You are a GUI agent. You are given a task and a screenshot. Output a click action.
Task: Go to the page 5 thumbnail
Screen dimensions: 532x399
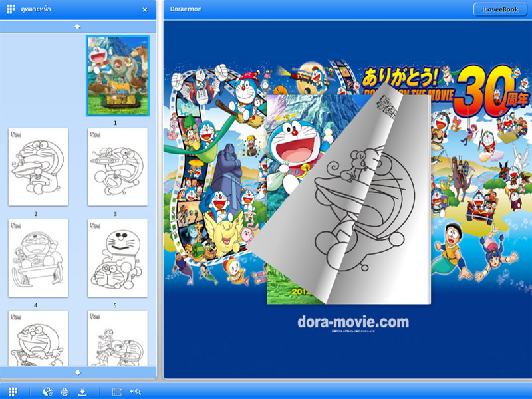(x=118, y=258)
